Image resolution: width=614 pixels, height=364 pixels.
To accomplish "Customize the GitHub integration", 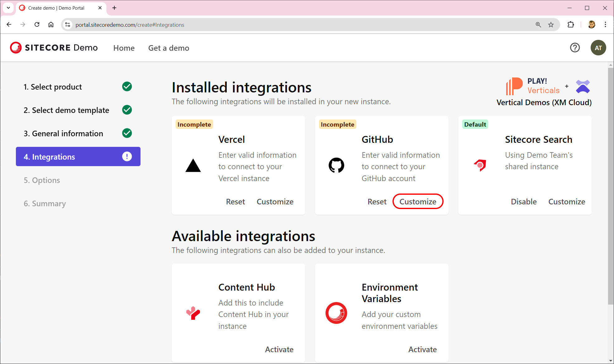I will [x=418, y=201].
